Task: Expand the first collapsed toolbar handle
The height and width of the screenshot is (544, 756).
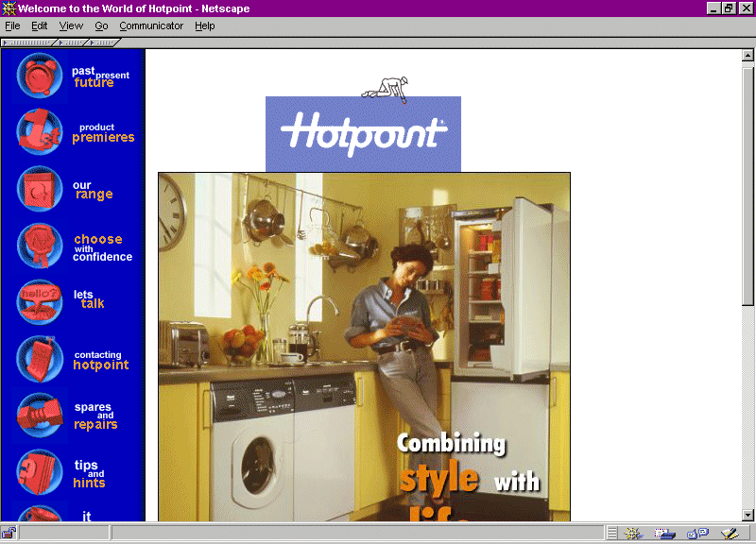Action: [x=28, y=42]
